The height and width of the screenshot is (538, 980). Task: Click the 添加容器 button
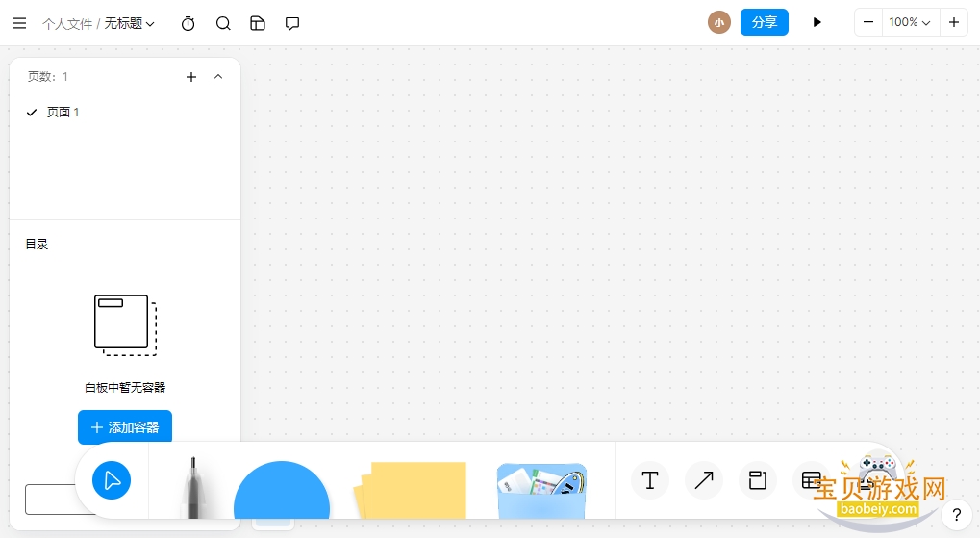point(125,427)
